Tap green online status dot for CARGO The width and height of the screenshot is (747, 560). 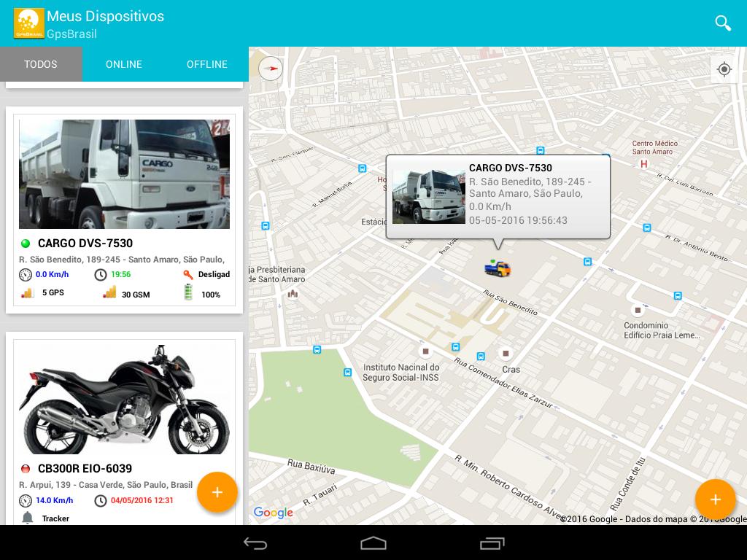click(x=26, y=244)
